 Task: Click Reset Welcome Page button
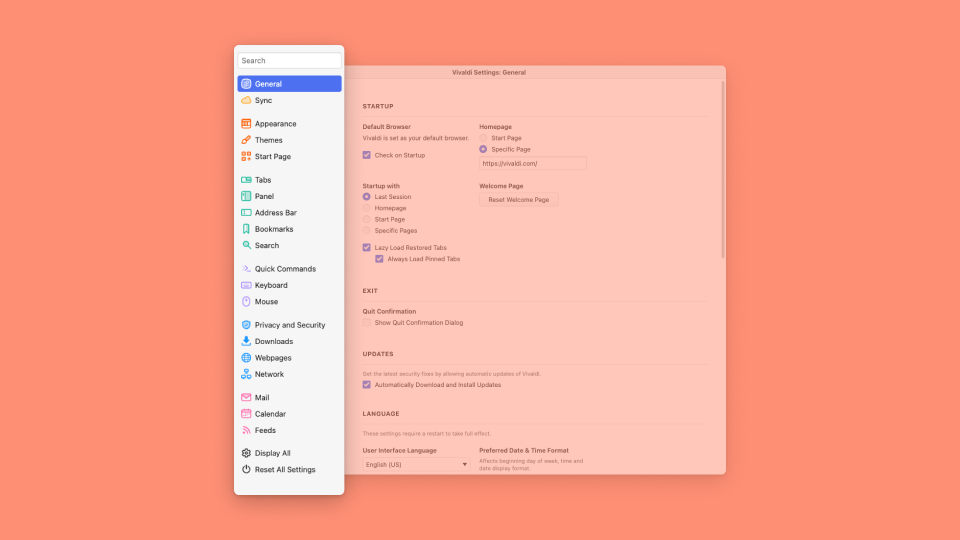tap(519, 200)
